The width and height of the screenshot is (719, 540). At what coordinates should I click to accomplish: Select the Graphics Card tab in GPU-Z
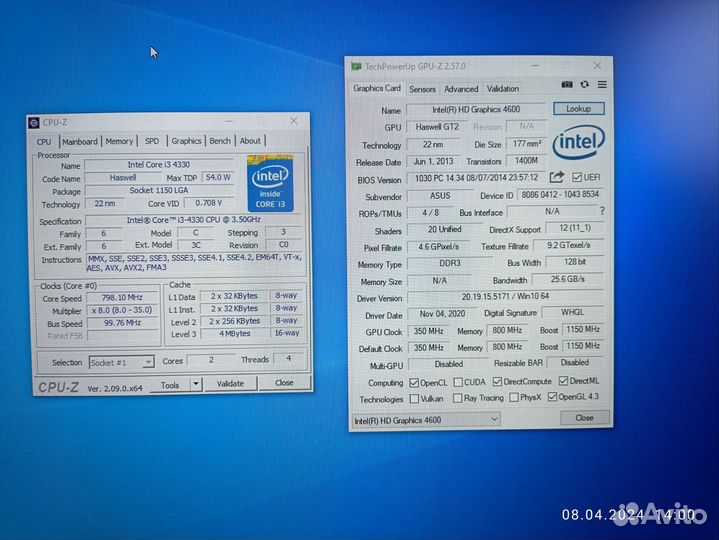pyautogui.click(x=377, y=88)
